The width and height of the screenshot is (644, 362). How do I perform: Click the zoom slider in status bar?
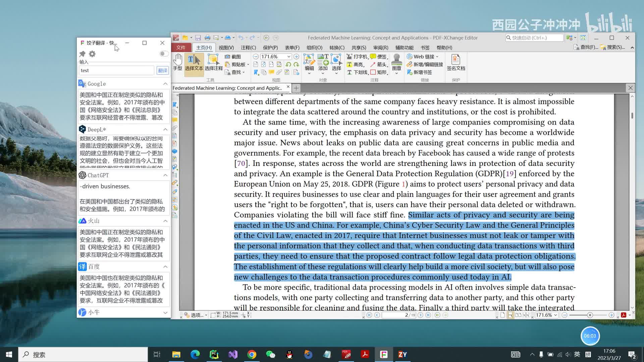[x=590, y=315]
